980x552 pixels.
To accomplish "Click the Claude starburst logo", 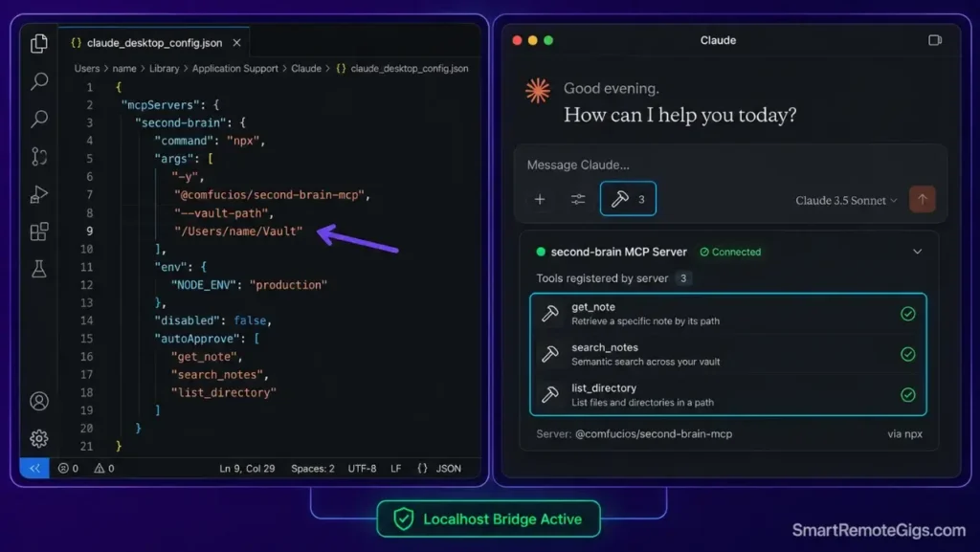I will pyautogui.click(x=538, y=91).
